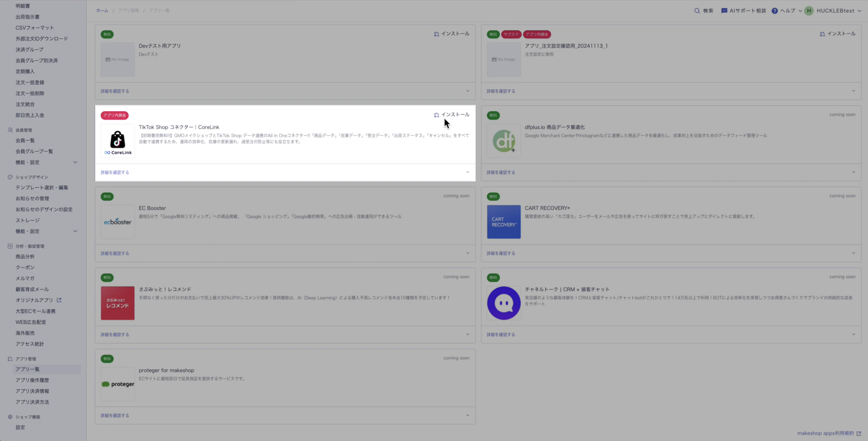Click 詳細を確認する on EC Booster card

115,253
